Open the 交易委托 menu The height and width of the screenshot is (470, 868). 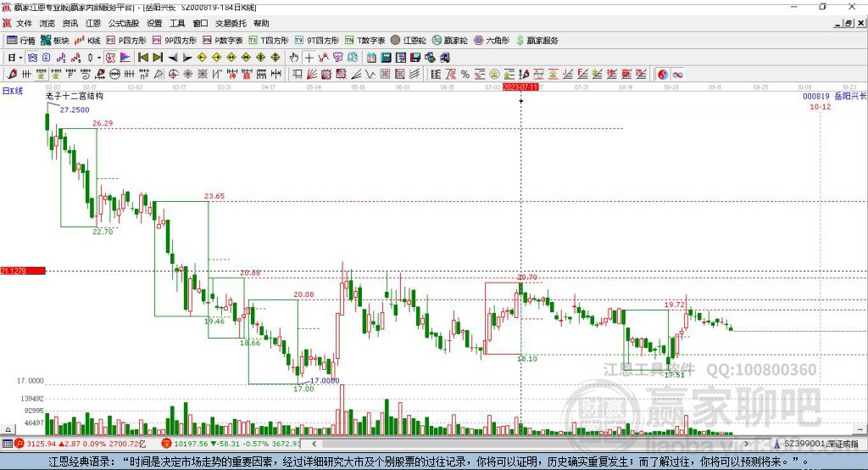tap(231, 23)
